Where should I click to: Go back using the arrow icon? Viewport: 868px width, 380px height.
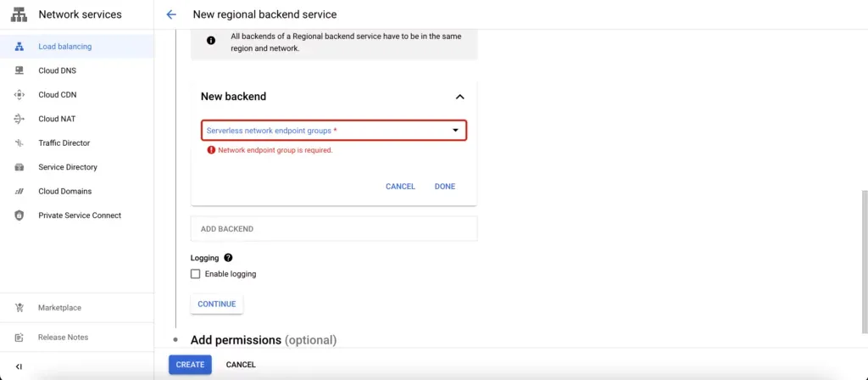click(x=171, y=14)
